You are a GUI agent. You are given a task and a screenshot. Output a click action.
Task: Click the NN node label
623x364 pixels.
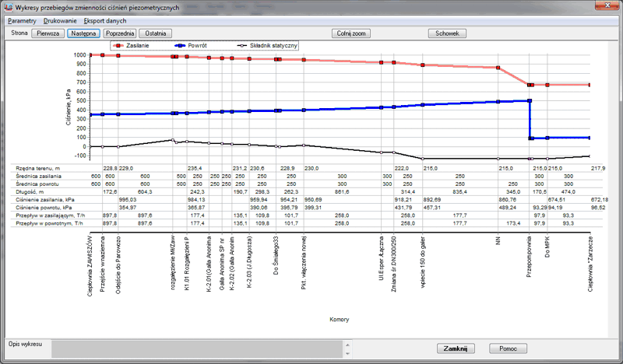498,240
